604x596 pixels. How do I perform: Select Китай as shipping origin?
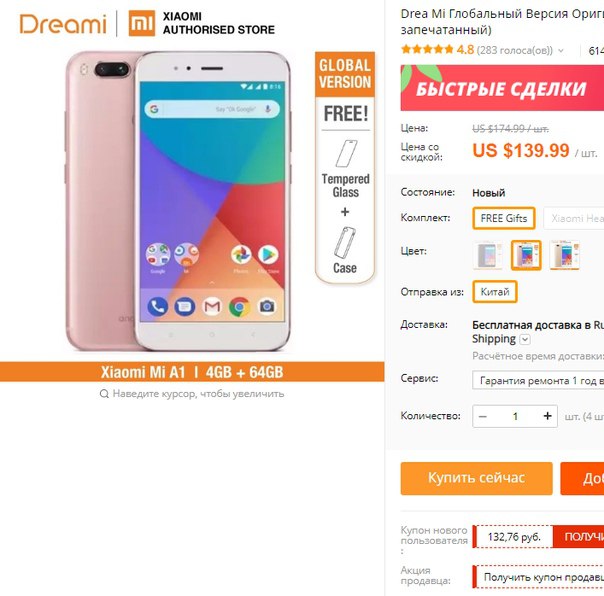[495, 292]
